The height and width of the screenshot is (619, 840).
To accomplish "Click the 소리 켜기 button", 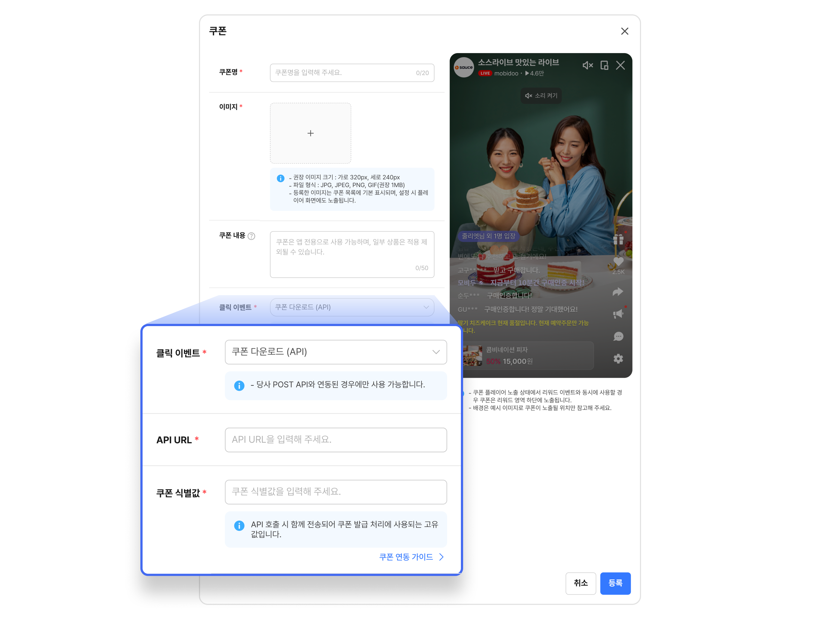I will tap(541, 96).
